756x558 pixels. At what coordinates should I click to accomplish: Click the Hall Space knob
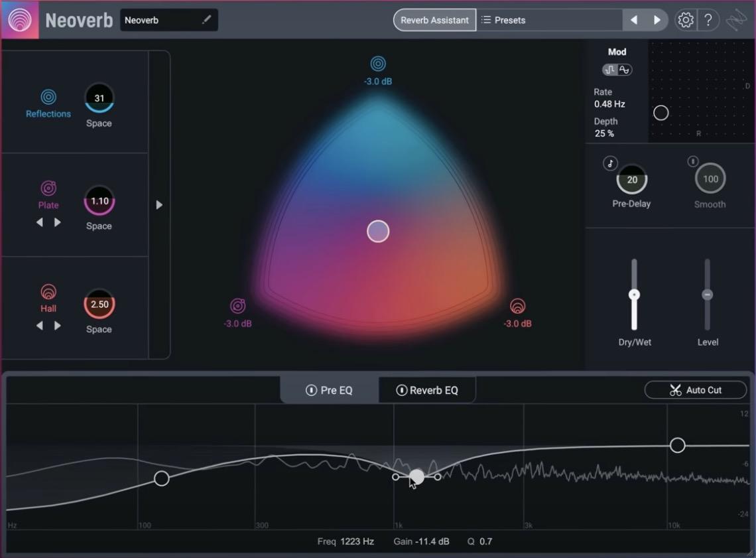[99, 304]
